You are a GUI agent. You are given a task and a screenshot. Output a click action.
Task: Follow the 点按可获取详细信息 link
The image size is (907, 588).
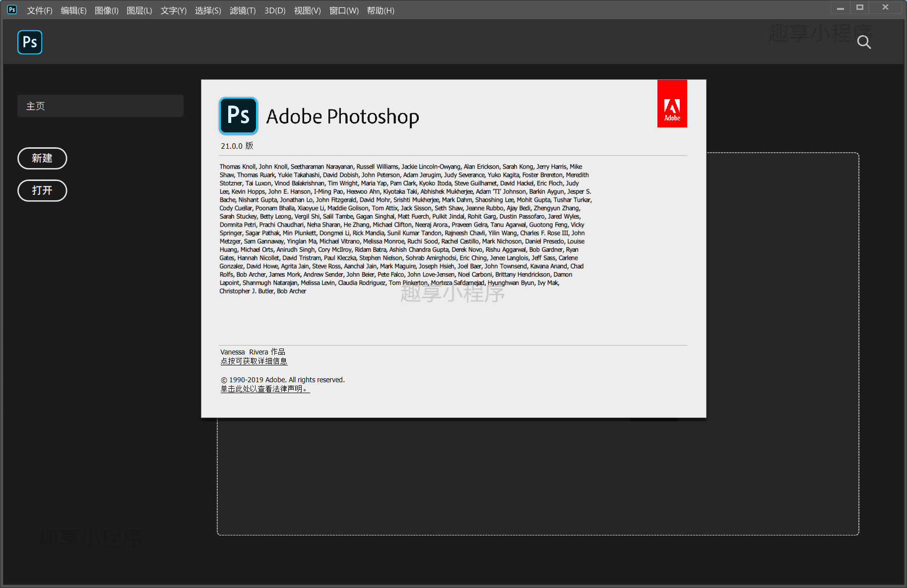254,361
